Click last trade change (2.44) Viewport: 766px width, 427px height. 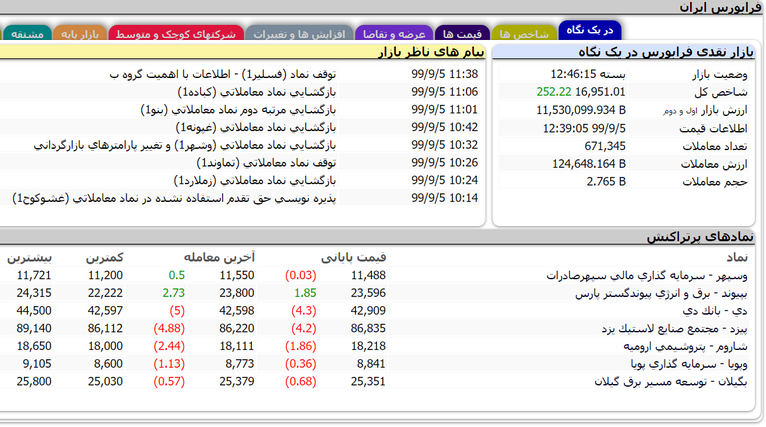169,346
